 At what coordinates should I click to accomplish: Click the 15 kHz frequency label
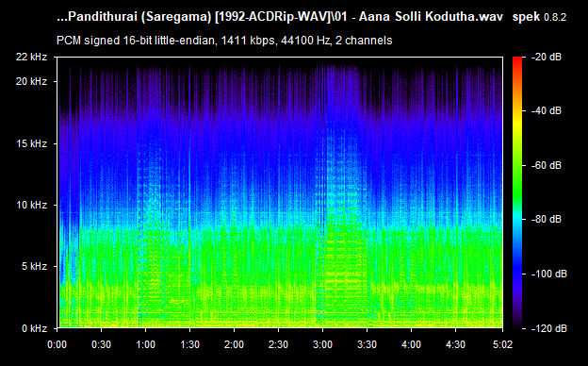pyautogui.click(x=31, y=143)
